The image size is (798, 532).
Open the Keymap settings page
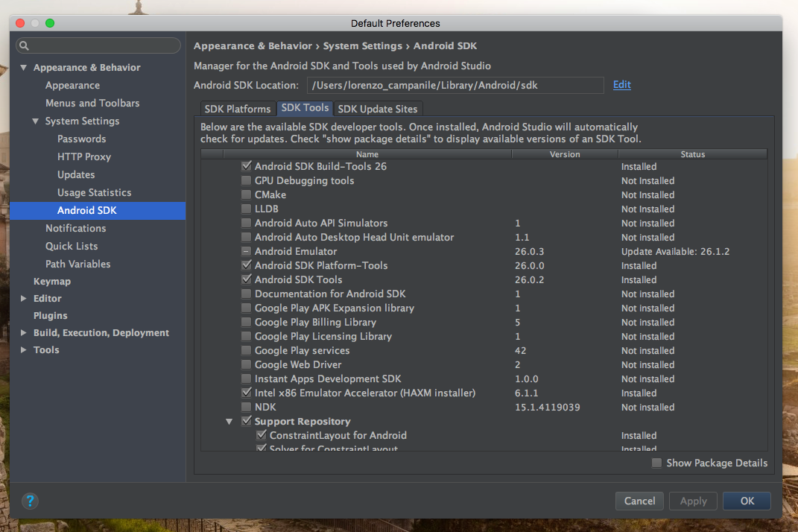tap(52, 281)
